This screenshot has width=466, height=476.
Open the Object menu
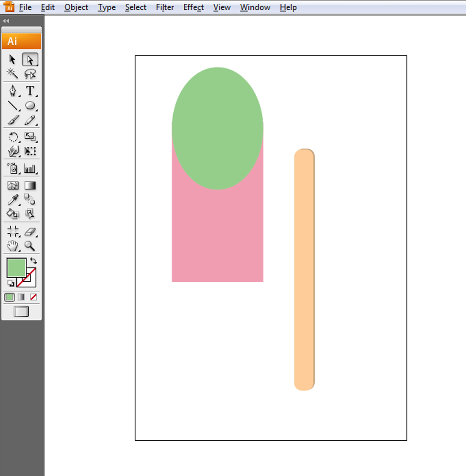tap(76, 7)
